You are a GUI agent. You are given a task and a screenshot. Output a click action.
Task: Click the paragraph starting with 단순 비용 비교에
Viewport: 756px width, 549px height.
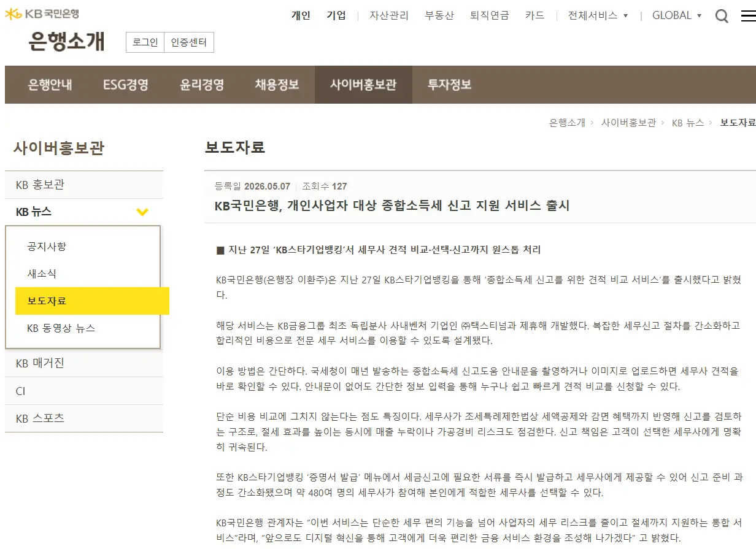point(479,432)
